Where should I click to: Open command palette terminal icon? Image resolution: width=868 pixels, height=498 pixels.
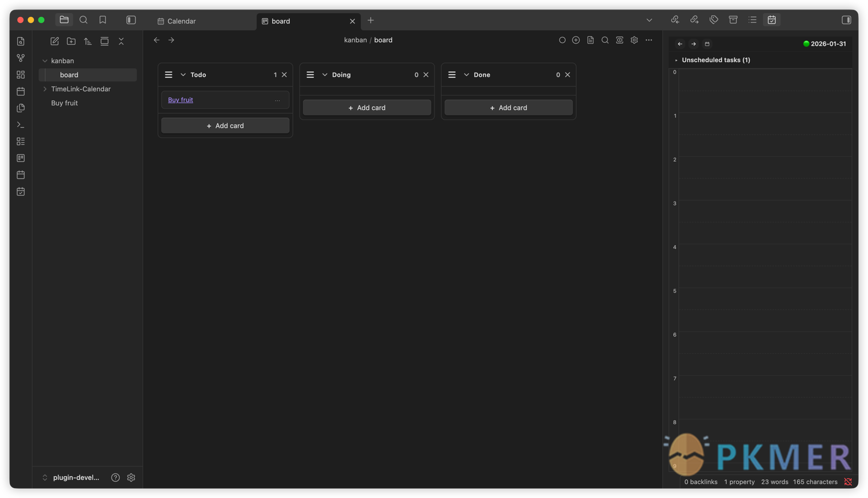[x=21, y=125]
